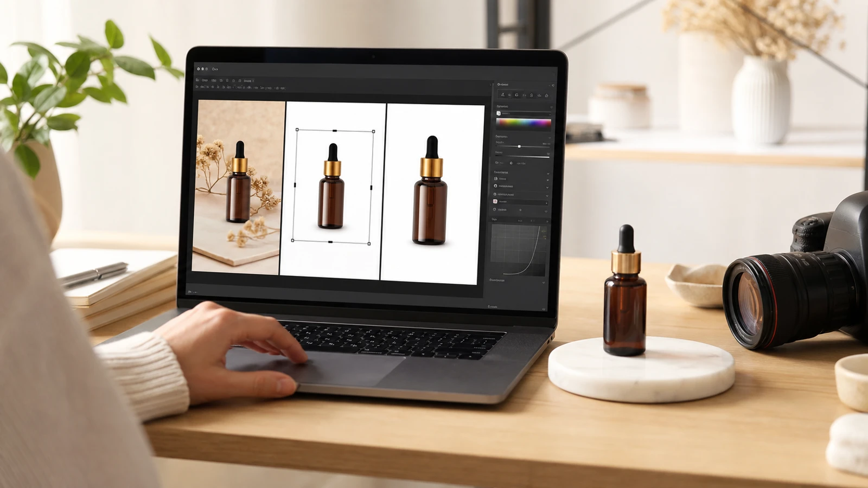Click the bottom-center handle of the transform box
The image size is (868, 488).
click(330, 242)
